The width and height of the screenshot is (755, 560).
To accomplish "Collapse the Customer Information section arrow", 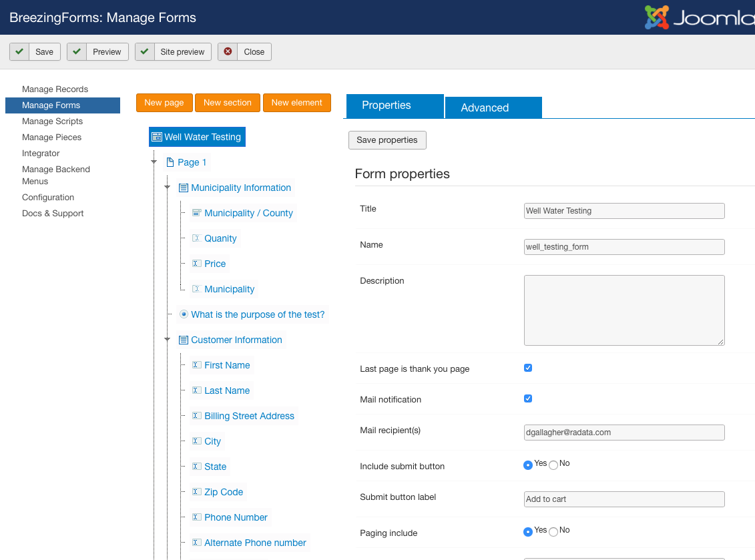I will click(168, 340).
